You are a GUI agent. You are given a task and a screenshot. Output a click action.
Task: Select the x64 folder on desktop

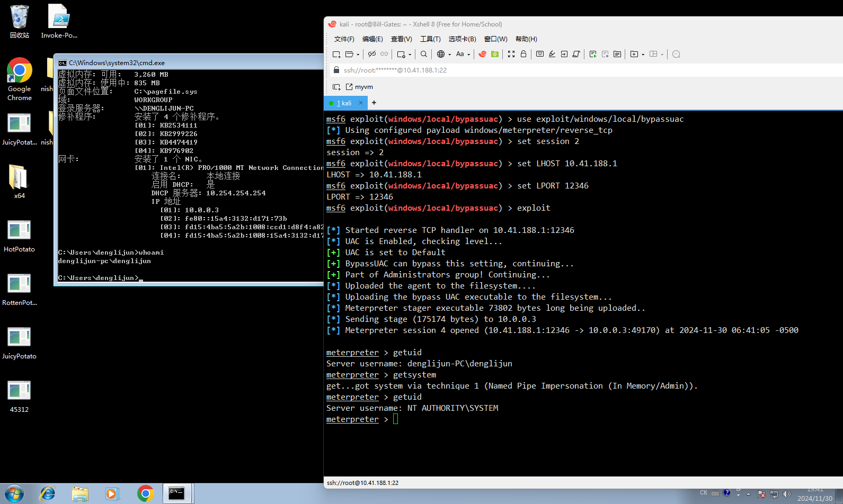point(20,181)
